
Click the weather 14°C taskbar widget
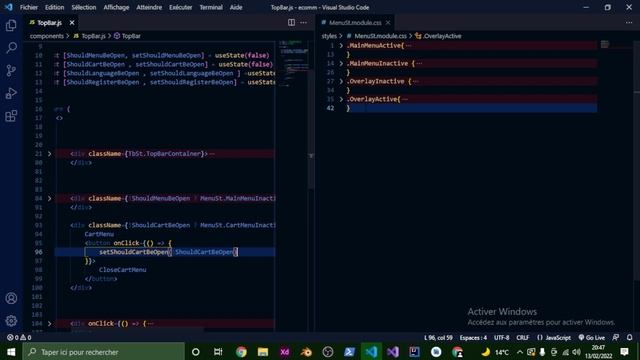point(495,352)
